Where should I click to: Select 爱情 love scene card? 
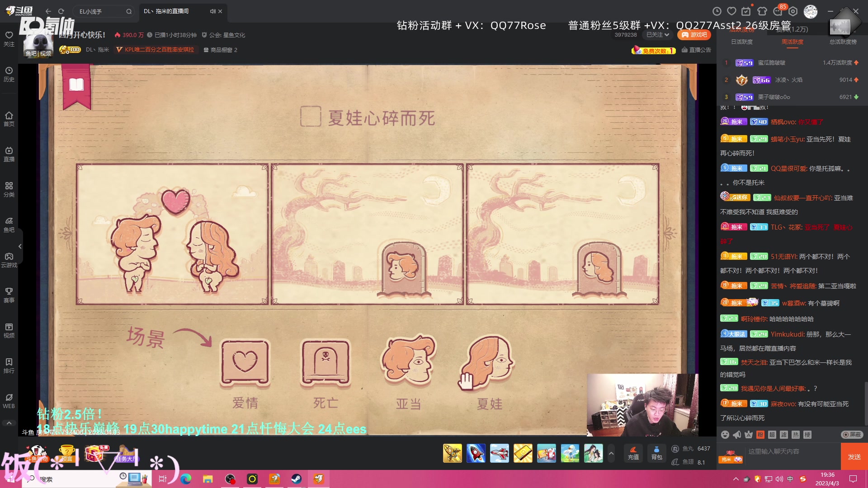pos(245,364)
